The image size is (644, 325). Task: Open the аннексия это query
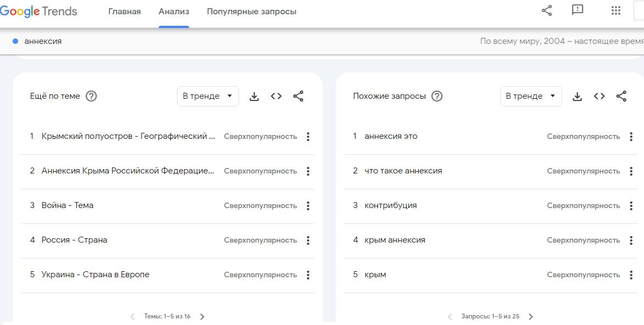point(391,136)
